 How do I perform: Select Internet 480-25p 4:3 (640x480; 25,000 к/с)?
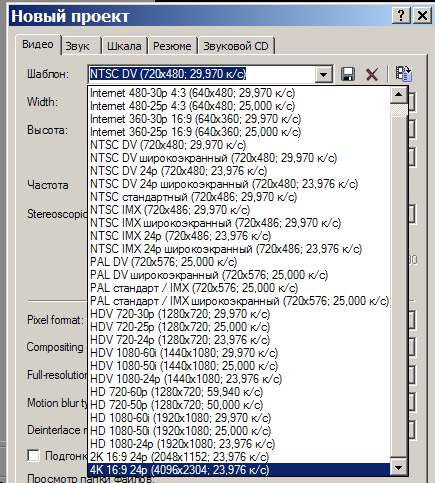click(239, 106)
